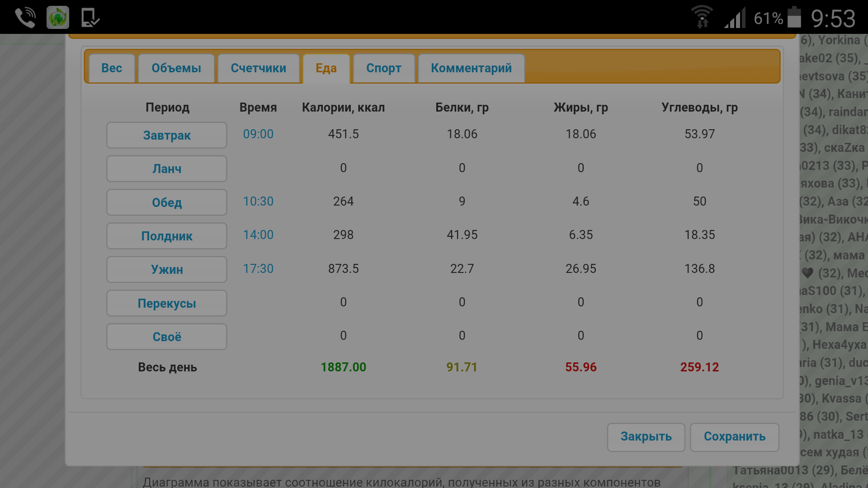Open the Ужин meal button
The image size is (868, 488).
(166, 269)
